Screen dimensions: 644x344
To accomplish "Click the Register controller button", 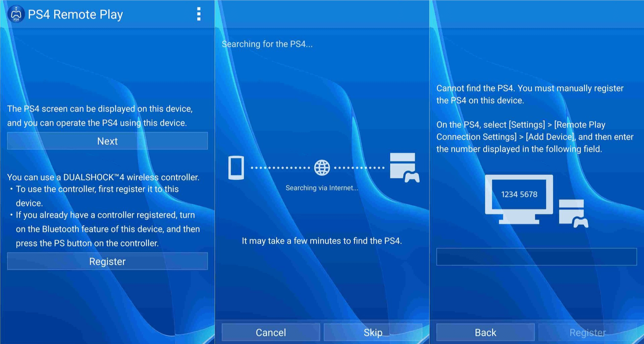I will point(107,261).
